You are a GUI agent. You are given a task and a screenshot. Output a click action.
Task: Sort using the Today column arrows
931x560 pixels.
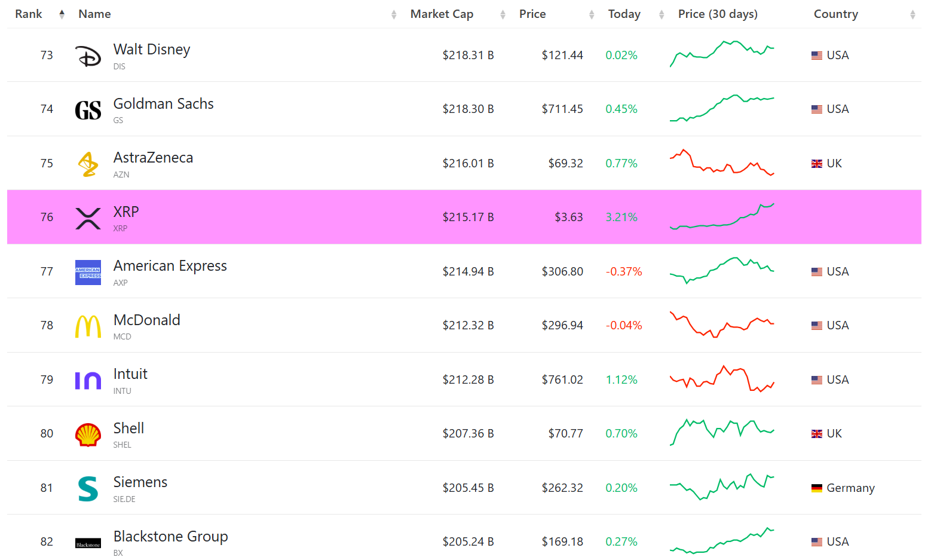661,14
